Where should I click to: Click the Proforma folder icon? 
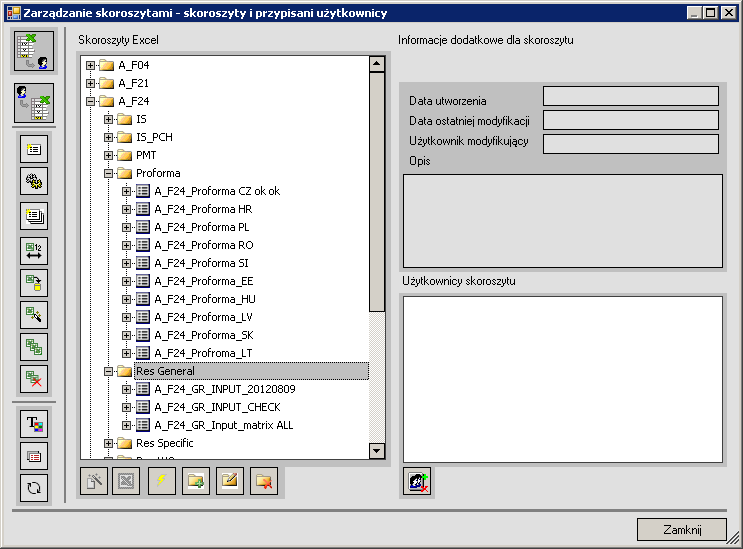pyautogui.click(x=125, y=173)
